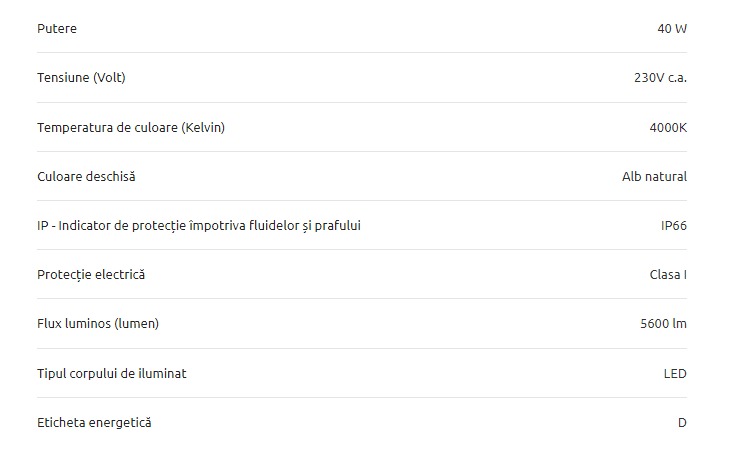This screenshot has width=749, height=462.
Task: Click the Culoare deschisă label
Action: (86, 176)
